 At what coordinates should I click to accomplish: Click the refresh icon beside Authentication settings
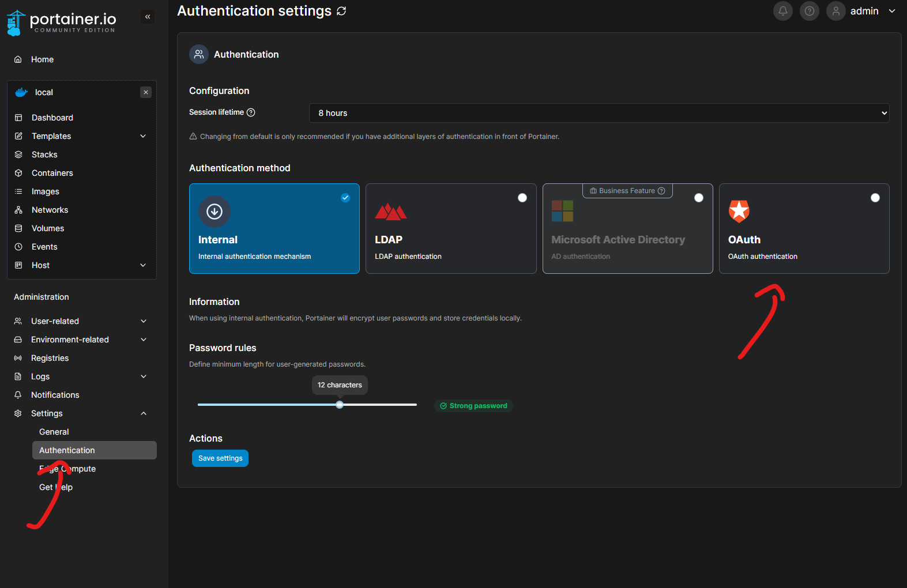click(341, 11)
